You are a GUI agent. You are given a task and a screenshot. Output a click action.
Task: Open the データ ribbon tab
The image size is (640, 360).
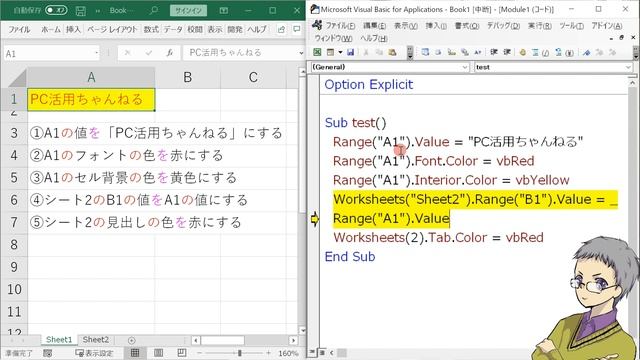[173, 29]
